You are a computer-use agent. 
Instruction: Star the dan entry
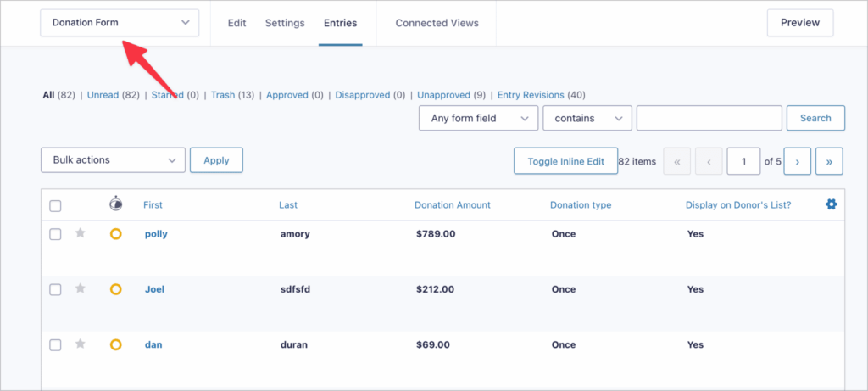click(81, 344)
